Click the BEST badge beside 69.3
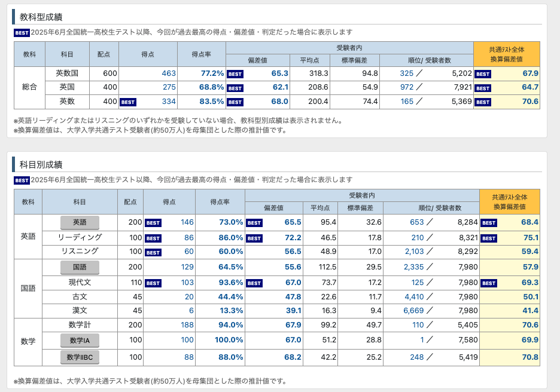The height and width of the screenshot is (392, 560). (489, 283)
